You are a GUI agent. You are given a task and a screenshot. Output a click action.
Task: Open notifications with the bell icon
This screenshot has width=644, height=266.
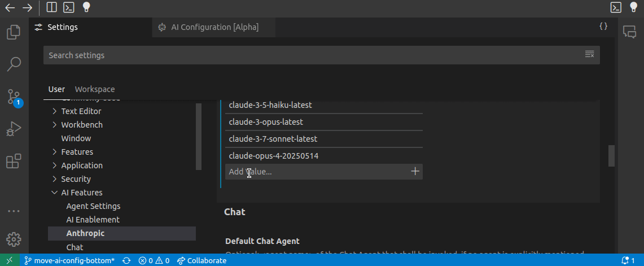(628, 260)
